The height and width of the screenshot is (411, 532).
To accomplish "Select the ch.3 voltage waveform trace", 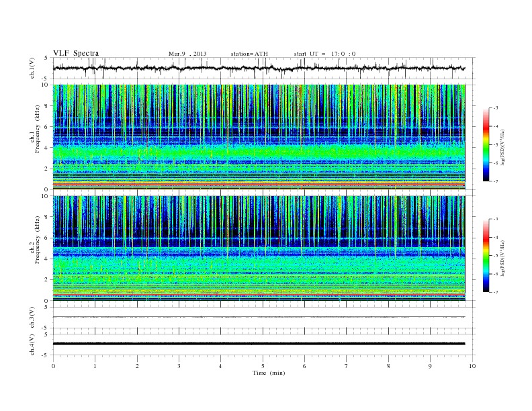I will coord(259,317).
